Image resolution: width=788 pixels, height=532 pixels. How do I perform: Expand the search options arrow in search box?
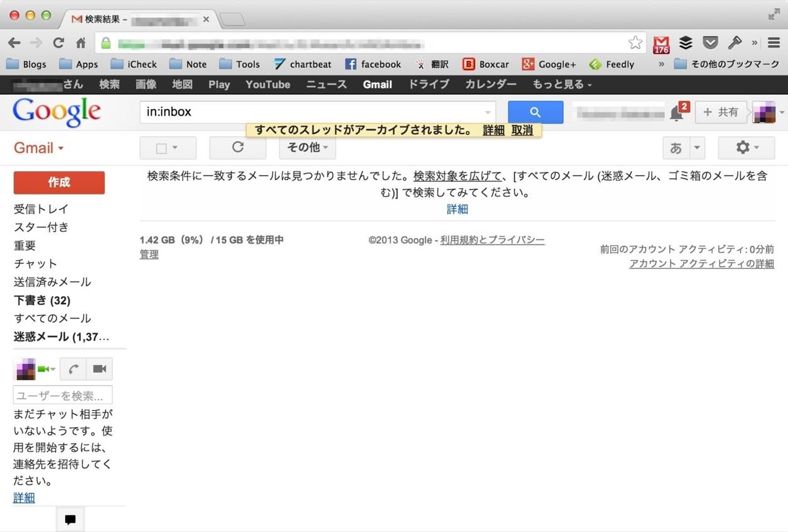click(x=487, y=113)
